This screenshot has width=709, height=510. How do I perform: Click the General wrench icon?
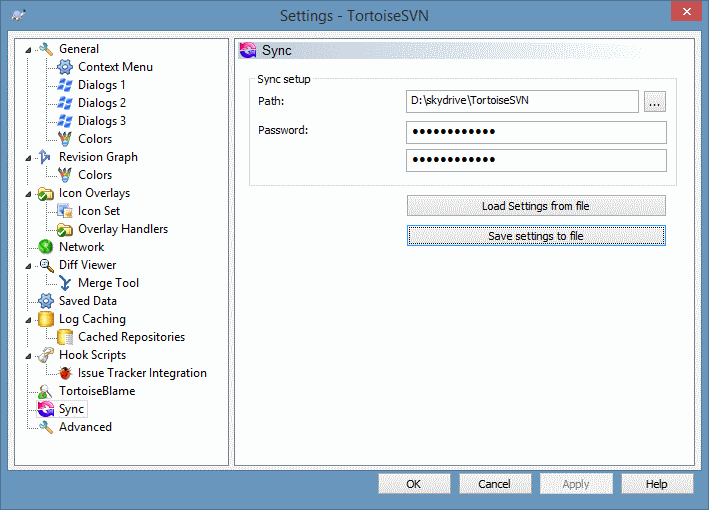[x=46, y=49]
